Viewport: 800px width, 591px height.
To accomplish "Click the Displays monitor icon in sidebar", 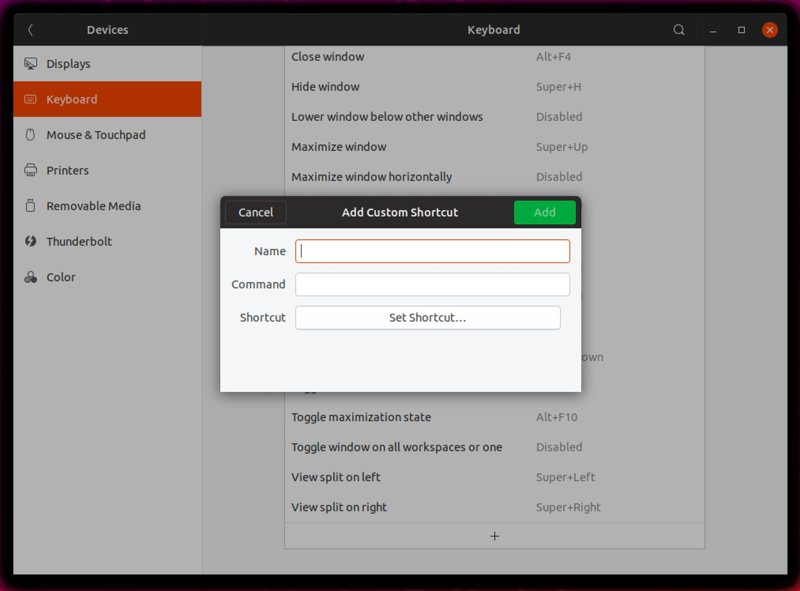I will pos(31,63).
